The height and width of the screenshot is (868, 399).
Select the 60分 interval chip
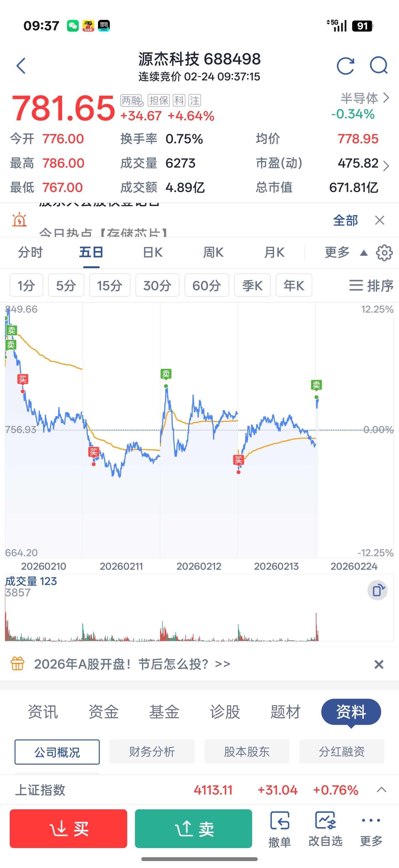(x=206, y=285)
